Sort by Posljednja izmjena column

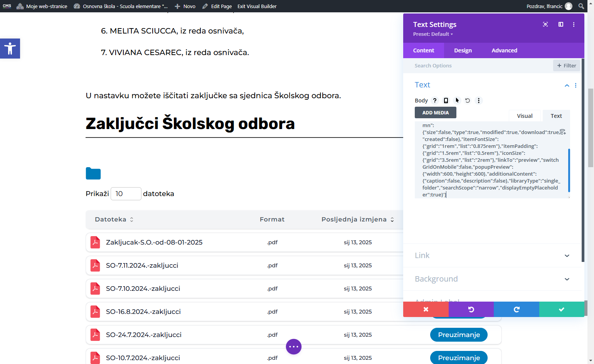click(x=358, y=220)
